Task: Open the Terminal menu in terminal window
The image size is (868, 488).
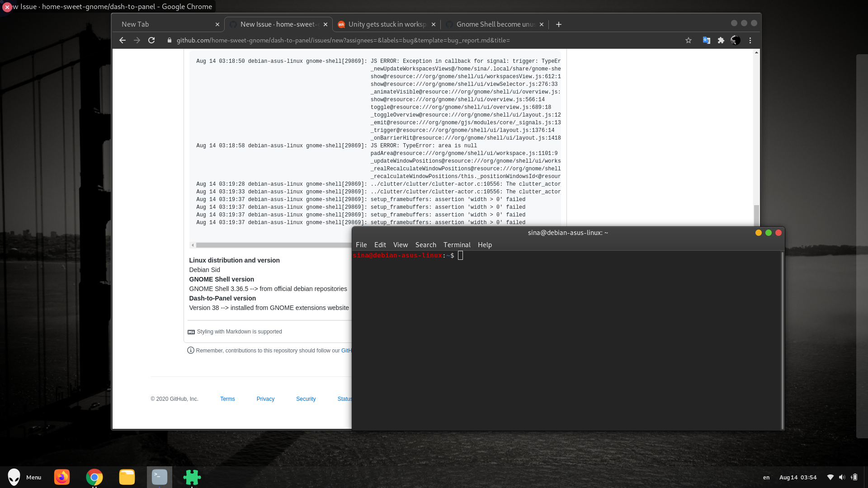Action: click(x=457, y=244)
